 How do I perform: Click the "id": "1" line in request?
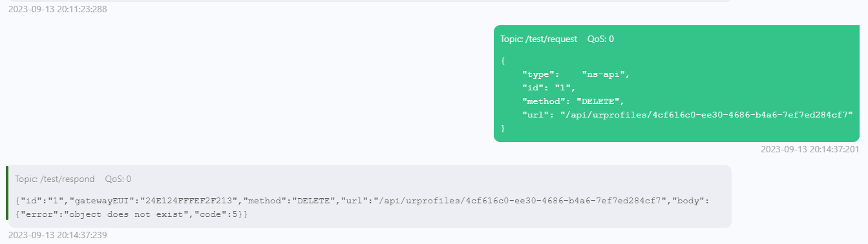tap(548, 88)
